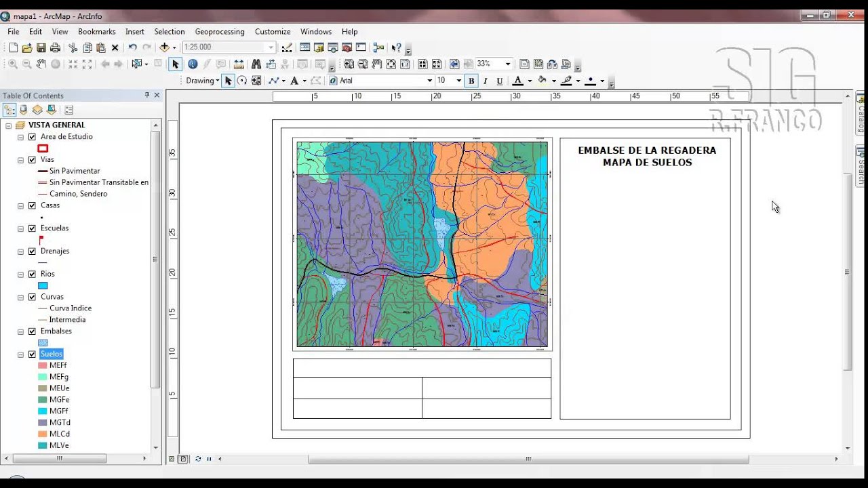Click the Print icon

[x=56, y=47]
